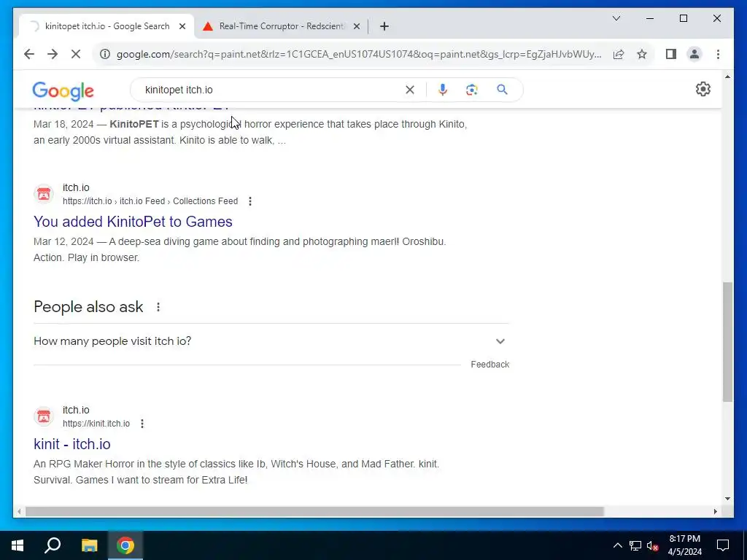Click the 'Mar 12, 2024' snippet text
747x560 pixels.
[x=63, y=241]
